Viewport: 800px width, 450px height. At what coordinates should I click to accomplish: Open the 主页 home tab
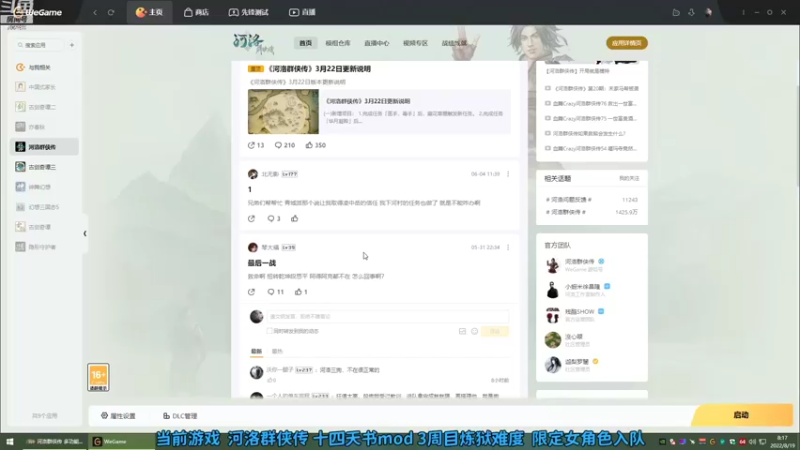[x=149, y=12]
